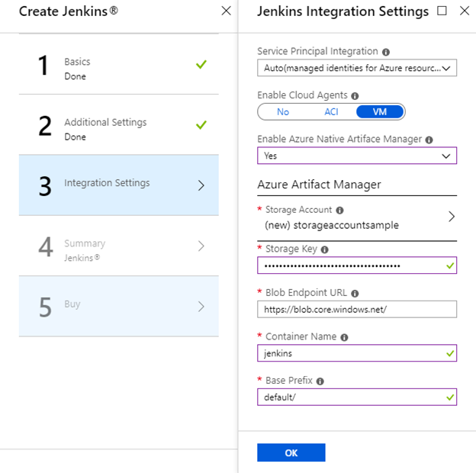Open the Service Principal Integration dropdown
The height and width of the screenshot is (473, 476).
pos(356,69)
